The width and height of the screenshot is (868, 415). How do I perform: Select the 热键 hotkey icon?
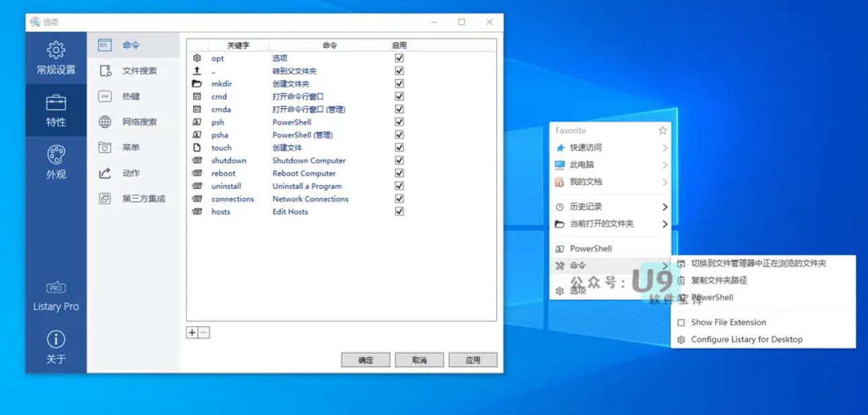point(106,97)
